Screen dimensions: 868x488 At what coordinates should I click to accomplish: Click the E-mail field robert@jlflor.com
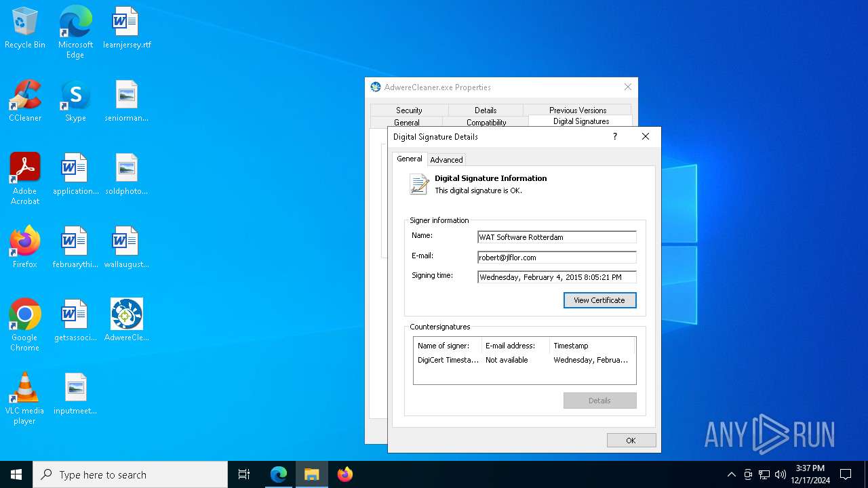(557, 258)
